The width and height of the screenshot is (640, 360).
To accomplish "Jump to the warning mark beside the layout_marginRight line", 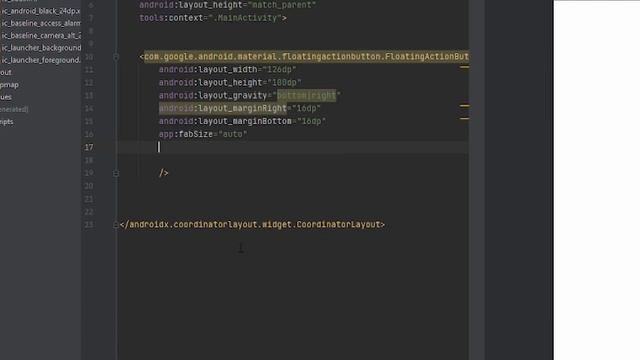I will coord(464,106).
